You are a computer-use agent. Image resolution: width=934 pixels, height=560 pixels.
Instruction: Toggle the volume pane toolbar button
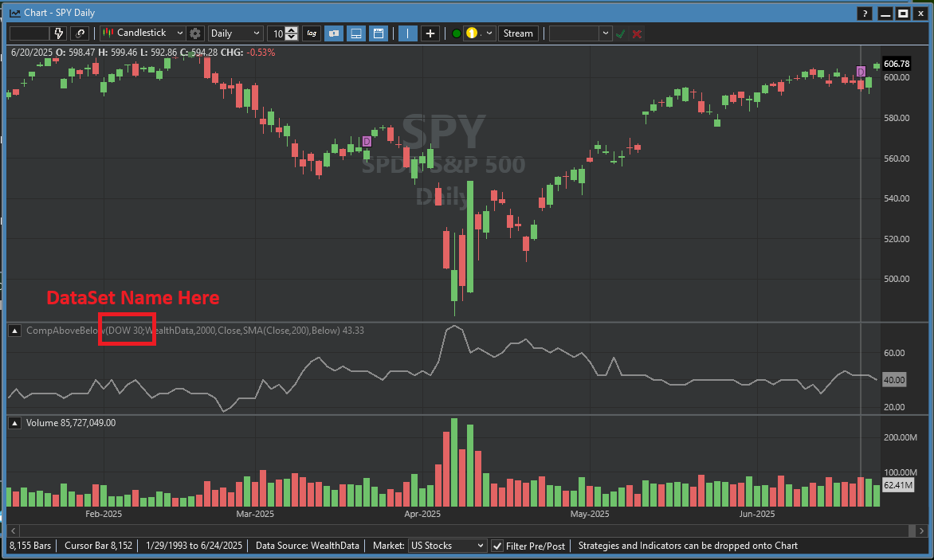(355, 33)
